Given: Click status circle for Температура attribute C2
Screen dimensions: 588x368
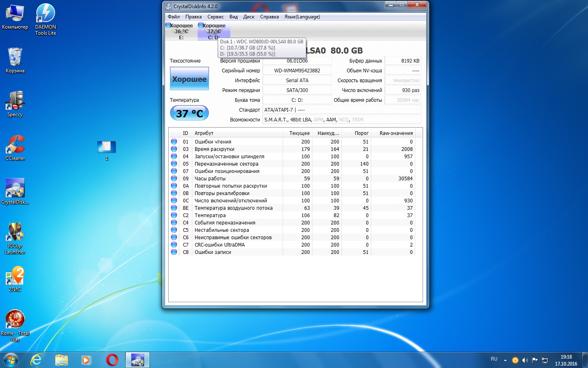Looking at the screenshot, I should coord(174,215).
